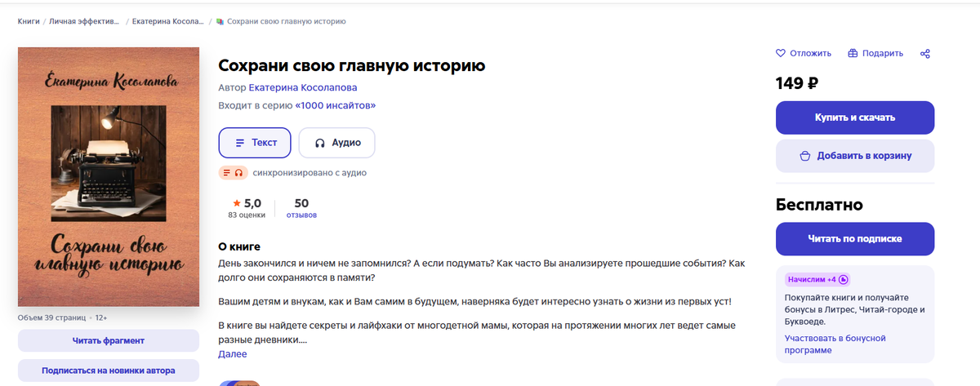Click the синхронизировано с аудио label
This screenshot has width=980, height=386.
(310, 173)
